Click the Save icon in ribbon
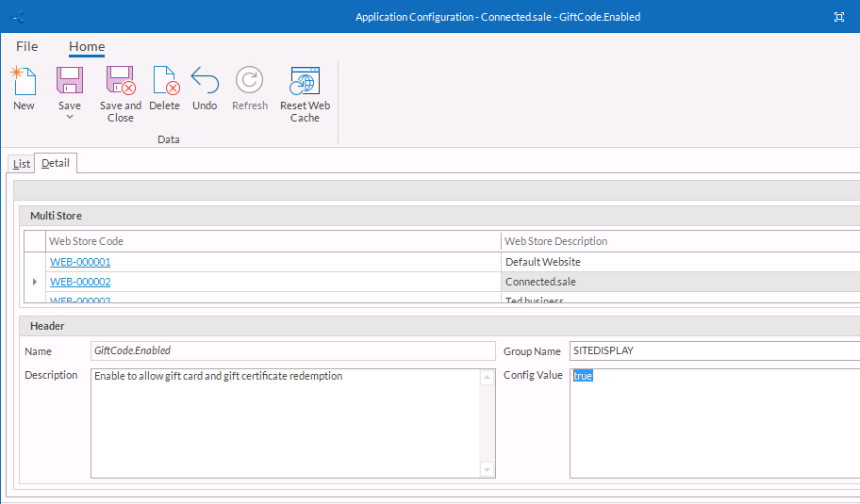The width and height of the screenshot is (860, 504). coord(70,80)
